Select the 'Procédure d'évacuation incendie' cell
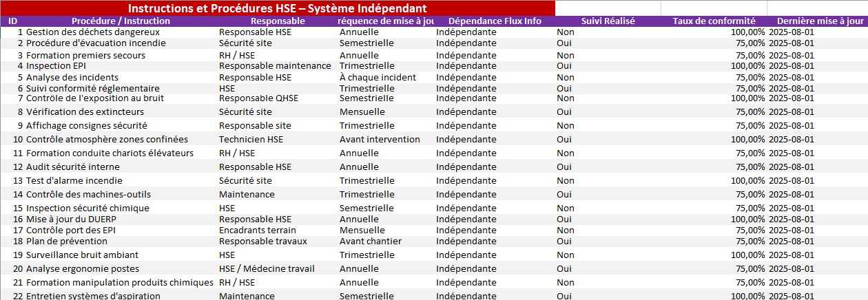Image resolution: width=868 pixels, height=300 pixels. click(96, 43)
